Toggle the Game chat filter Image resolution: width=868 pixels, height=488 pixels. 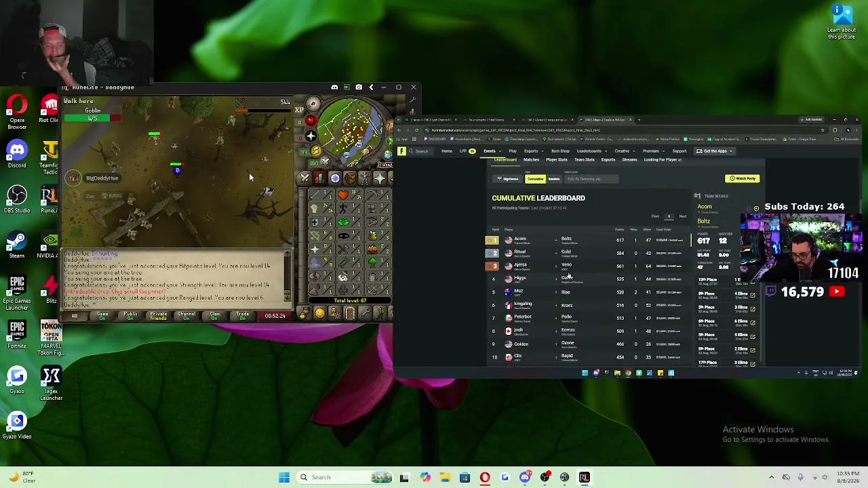point(102,315)
